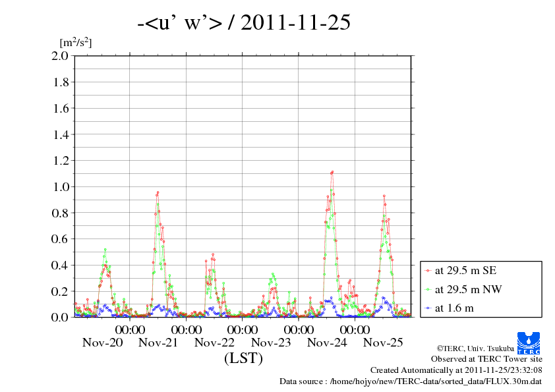Click the '©TERC, Univ. Tsukuba' credit text
Screen dimensions: 555x392
pos(475,349)
